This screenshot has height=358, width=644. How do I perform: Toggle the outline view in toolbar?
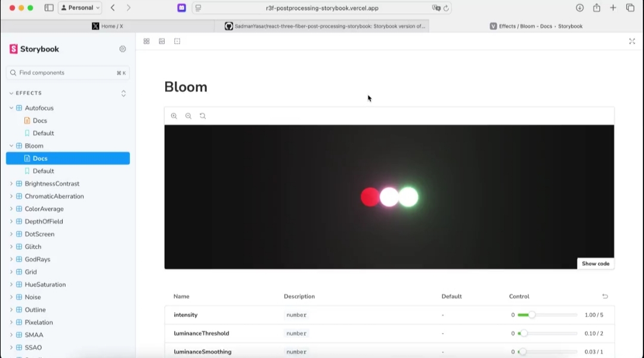(177, 42)
